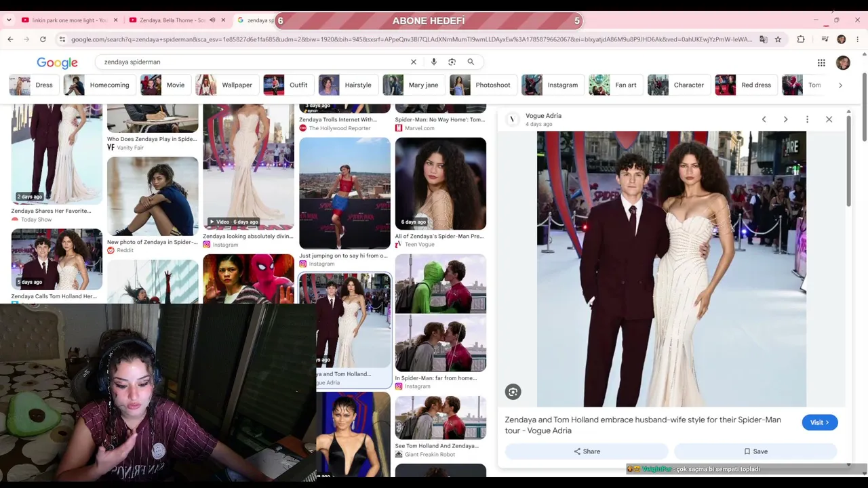Reload the current Google search page
The height and width of the screenshot is (488, 868).
(x=43, y=39)
